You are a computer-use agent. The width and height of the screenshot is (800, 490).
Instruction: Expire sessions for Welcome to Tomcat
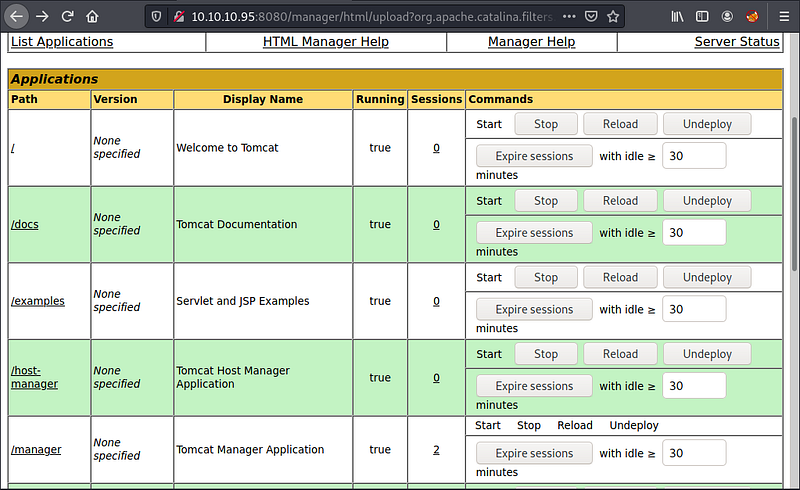coord(534,156)
